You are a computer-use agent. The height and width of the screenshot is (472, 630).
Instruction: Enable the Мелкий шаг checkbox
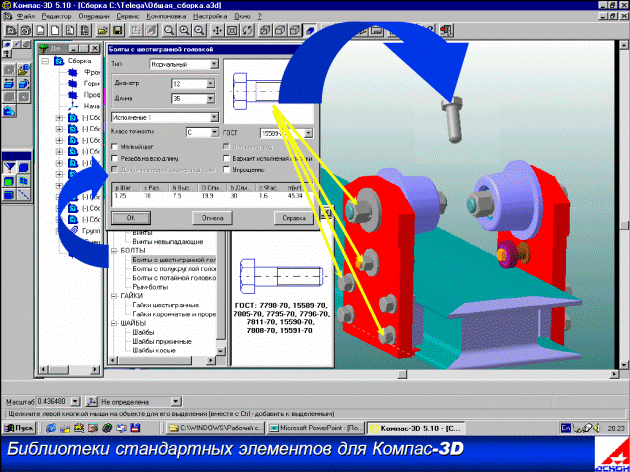click(x=115, y=147)
